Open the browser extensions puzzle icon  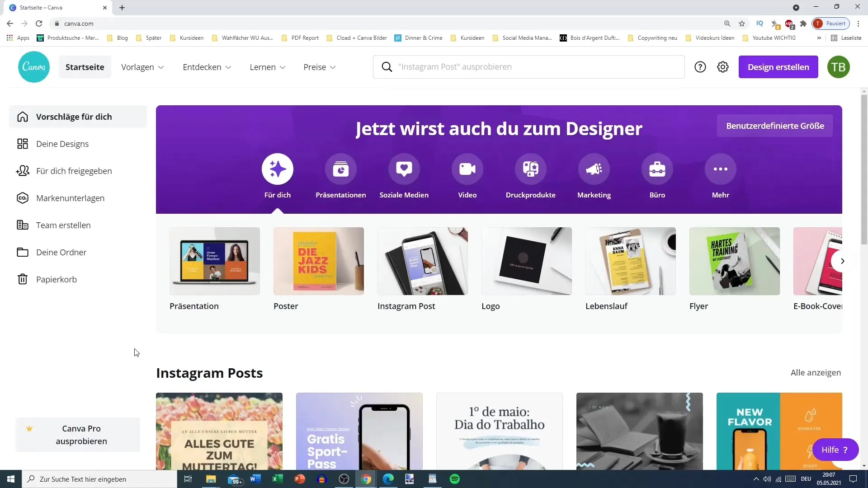coord(803,23)
